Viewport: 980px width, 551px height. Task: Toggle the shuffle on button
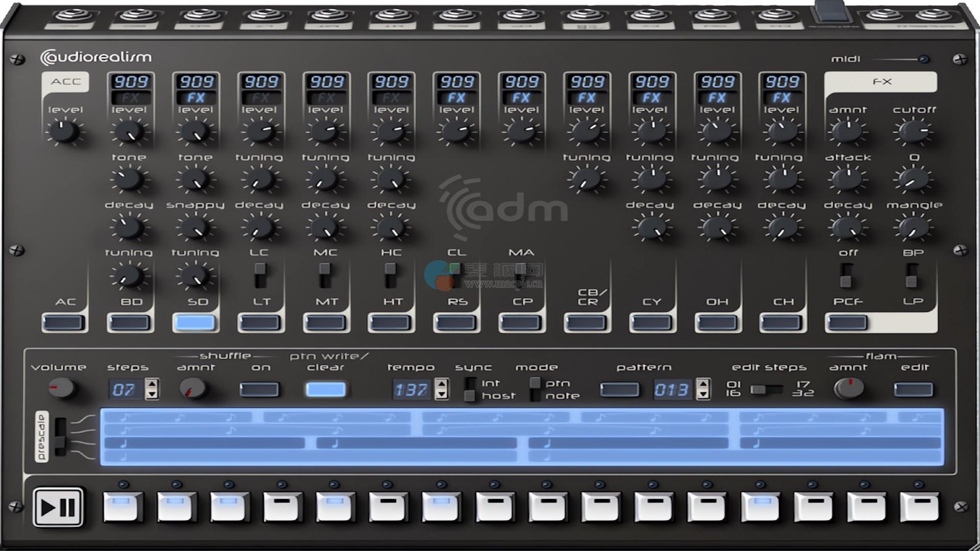pyautogui.click(x=259, y=390)
